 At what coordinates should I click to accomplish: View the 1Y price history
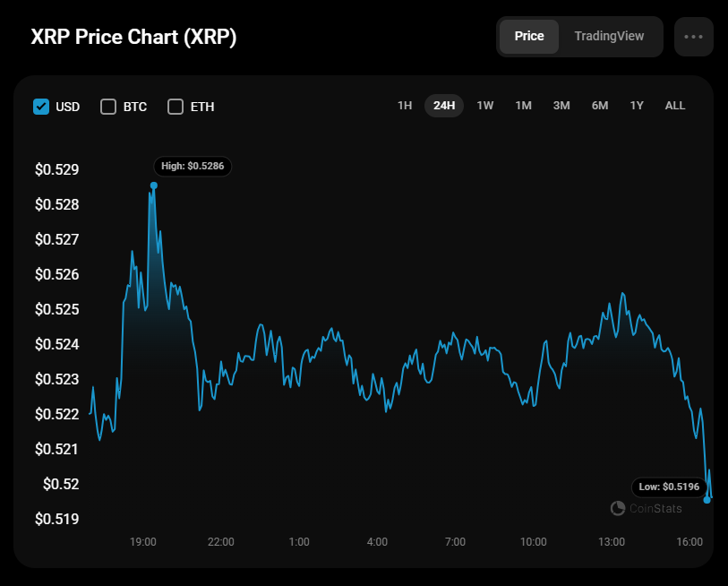[637, 106]
